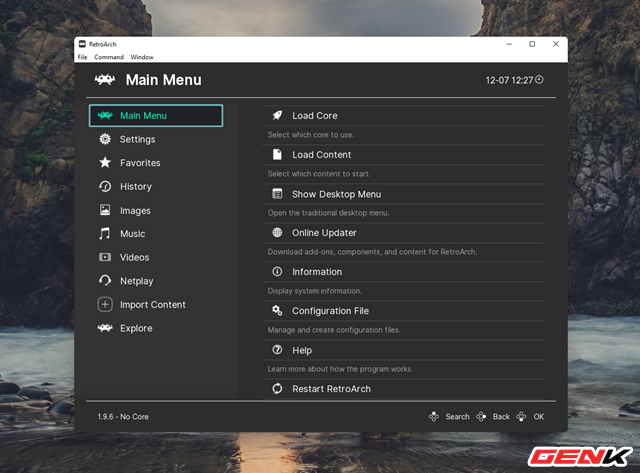
Task: Click the Configuration File gears icon
Action: pos(277,311)
